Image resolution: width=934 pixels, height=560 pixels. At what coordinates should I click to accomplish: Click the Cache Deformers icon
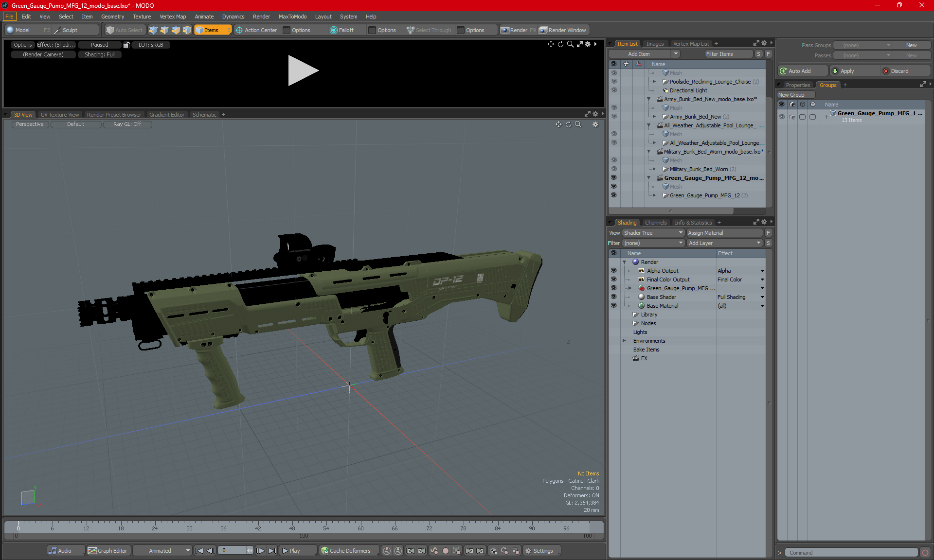pos(324,551)
